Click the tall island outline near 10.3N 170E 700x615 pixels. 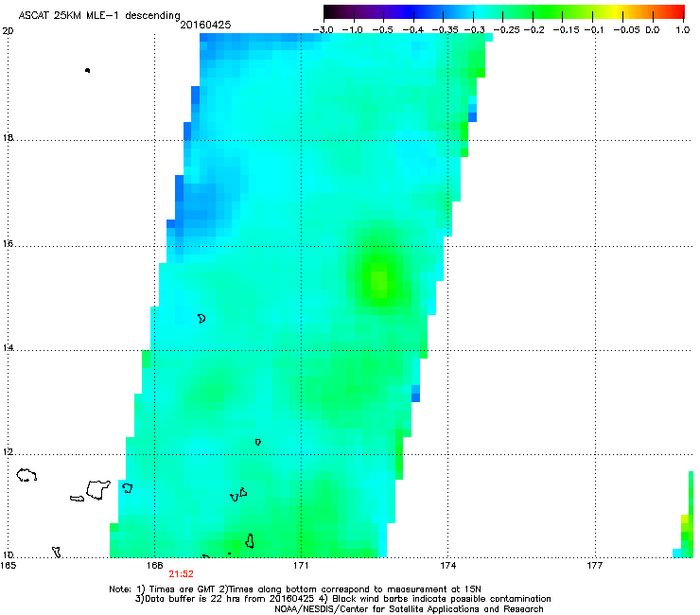point(250,541)
